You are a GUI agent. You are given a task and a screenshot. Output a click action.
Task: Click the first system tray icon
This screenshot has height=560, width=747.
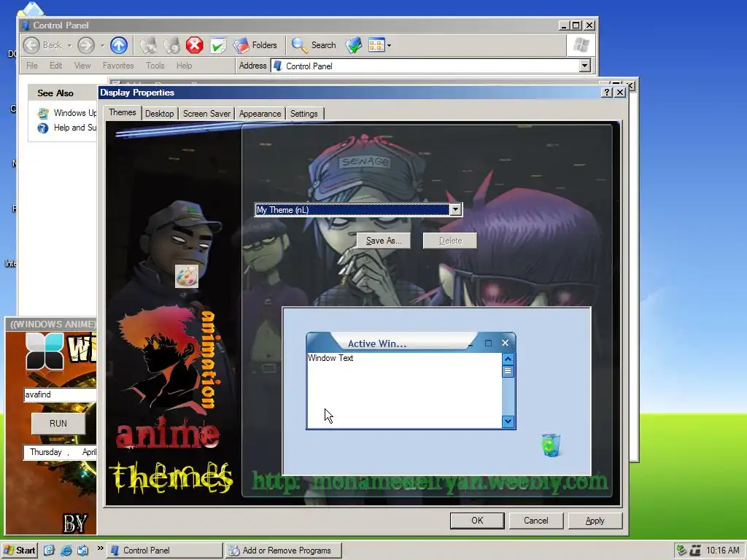click(x=682, y=551)
